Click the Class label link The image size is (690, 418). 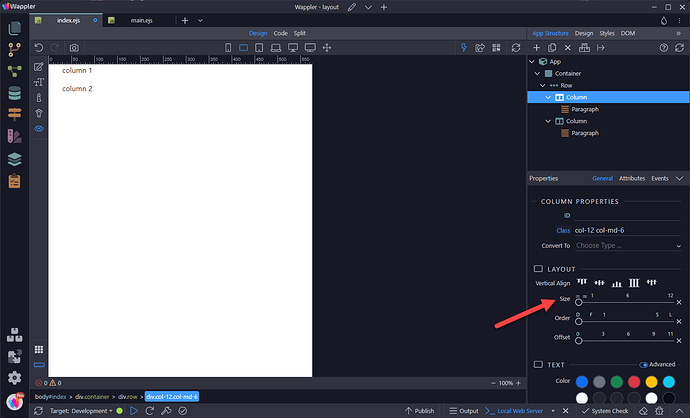coord(563,230)
